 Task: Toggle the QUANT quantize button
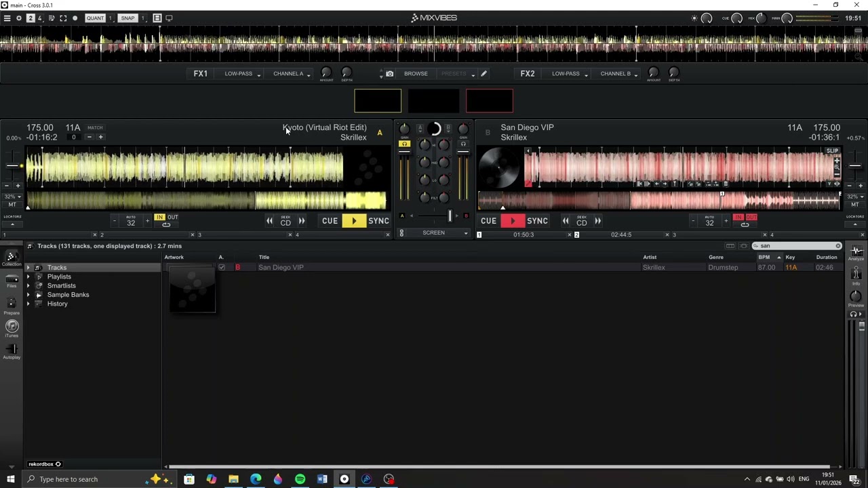(95, 18)
